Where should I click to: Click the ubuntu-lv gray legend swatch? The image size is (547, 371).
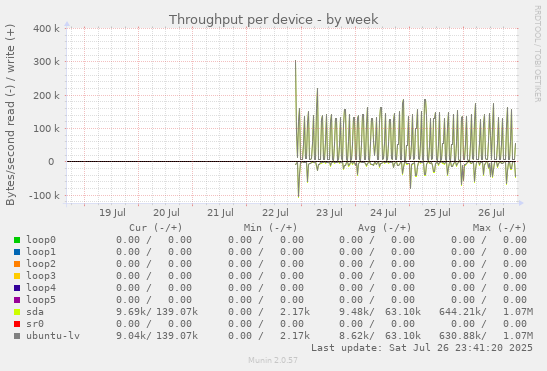point(17,336)
